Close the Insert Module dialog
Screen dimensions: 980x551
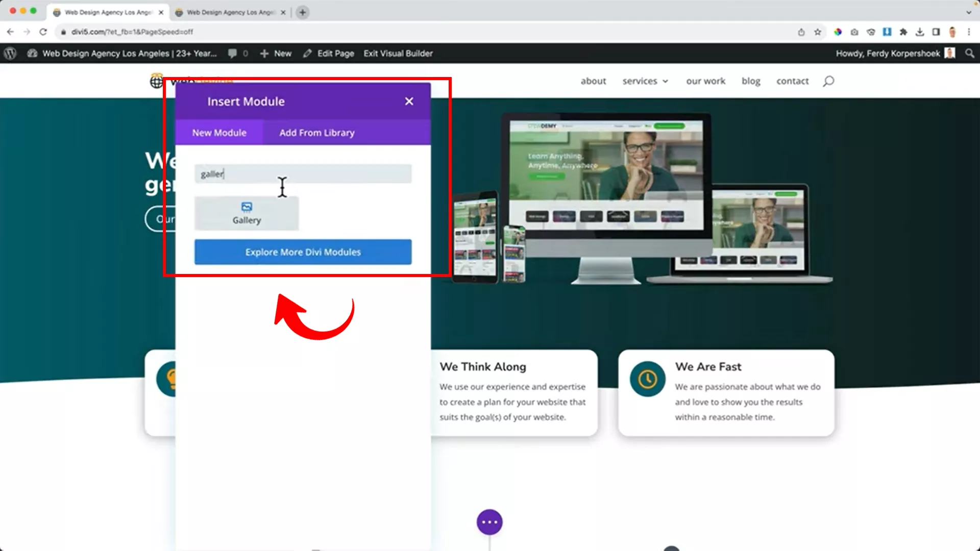(x=409, y=102)
